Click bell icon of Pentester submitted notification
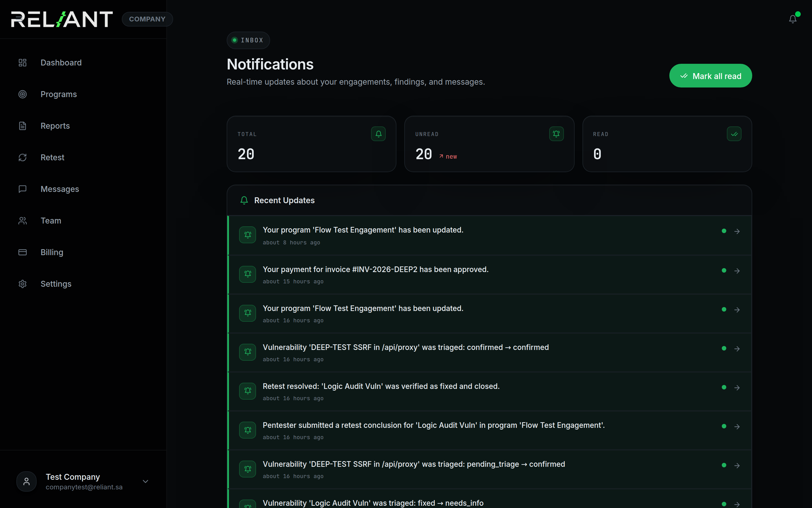Viewport: 812px width, 508px height. [x=248, y=430]
